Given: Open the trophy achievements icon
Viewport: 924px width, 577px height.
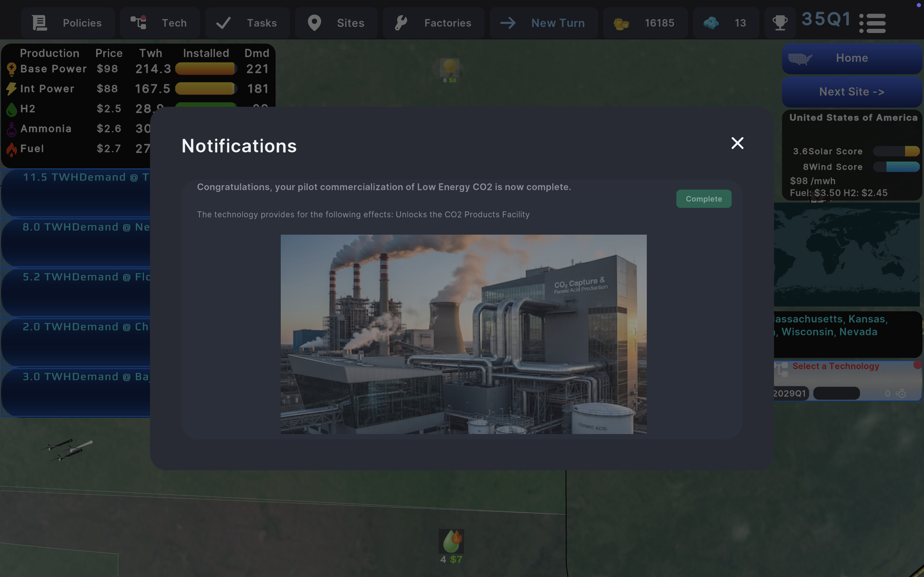Looking at the screenshot, I should (x=780, y=22).
